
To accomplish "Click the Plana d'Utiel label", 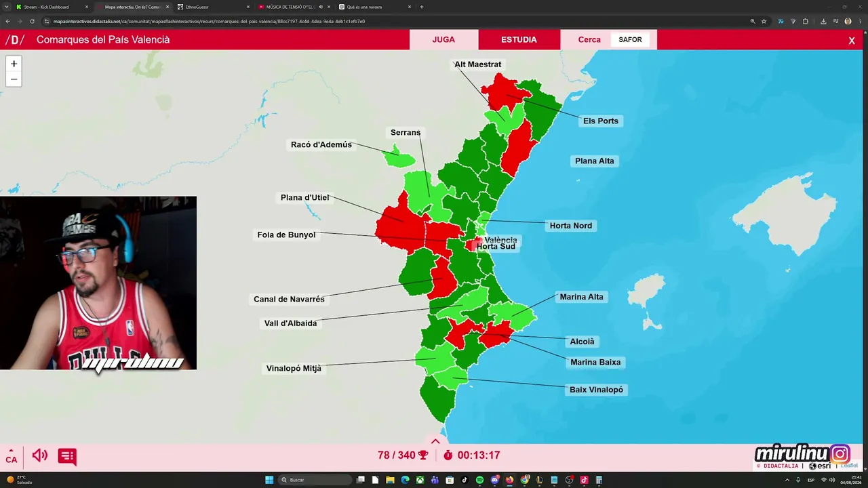I will pos(305,197).
